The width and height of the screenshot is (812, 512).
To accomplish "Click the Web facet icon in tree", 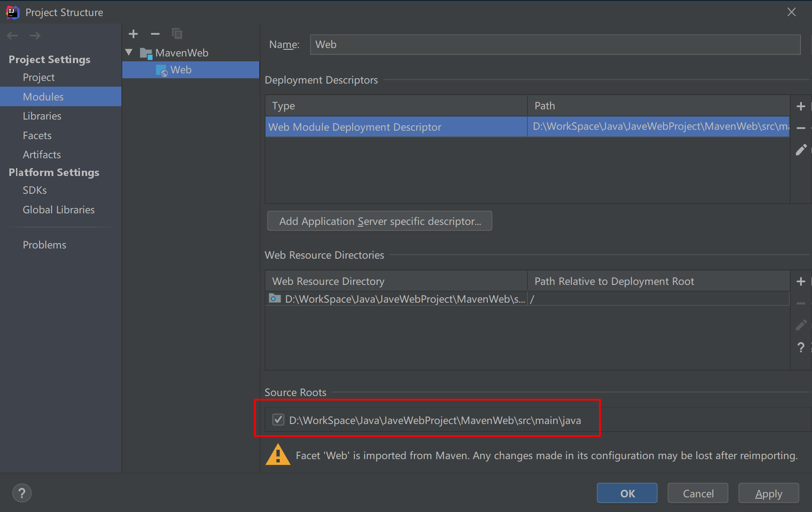I will click(x=162, y=71).
